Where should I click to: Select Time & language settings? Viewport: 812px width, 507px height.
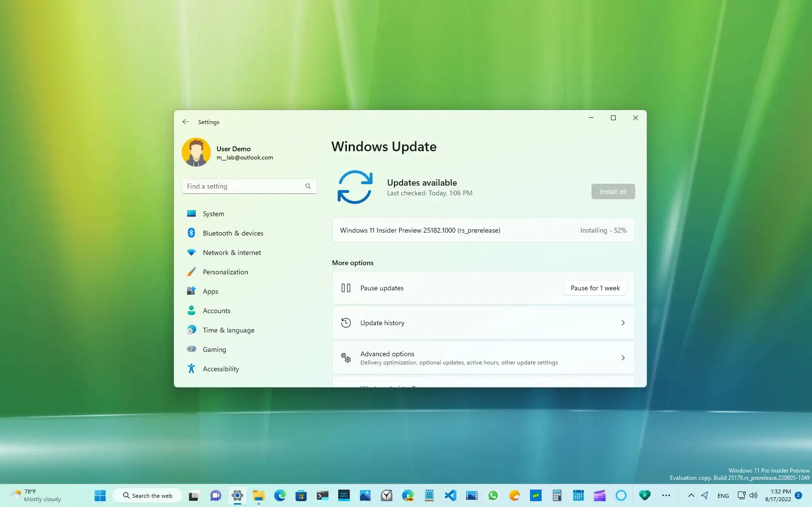tap(228, 330)
